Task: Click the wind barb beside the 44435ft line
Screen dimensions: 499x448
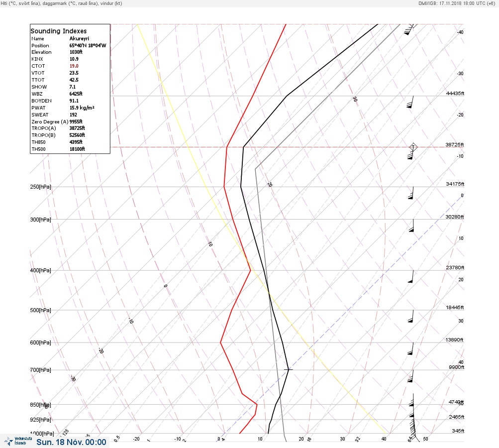Action: click(x=410, y=102)
